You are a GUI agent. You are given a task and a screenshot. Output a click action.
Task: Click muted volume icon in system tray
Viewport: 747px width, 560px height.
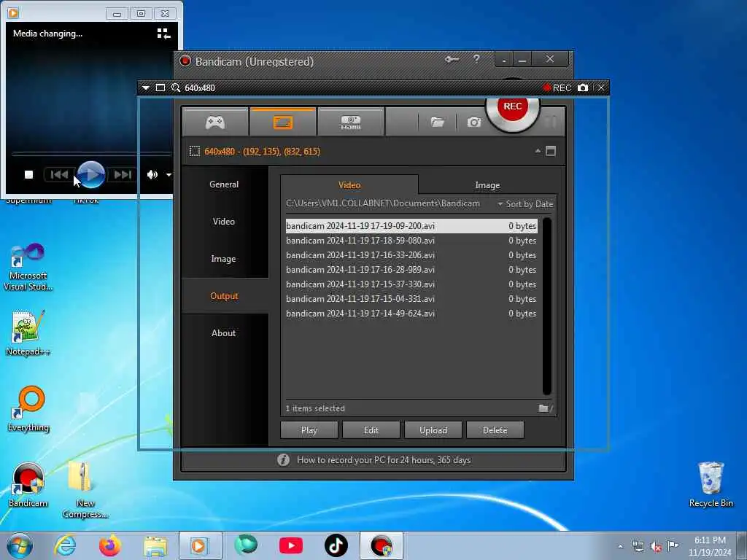tap(656, 547)
